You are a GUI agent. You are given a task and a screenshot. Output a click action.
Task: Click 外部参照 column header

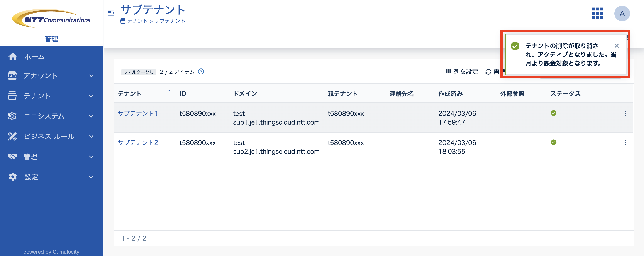point(512,94)
